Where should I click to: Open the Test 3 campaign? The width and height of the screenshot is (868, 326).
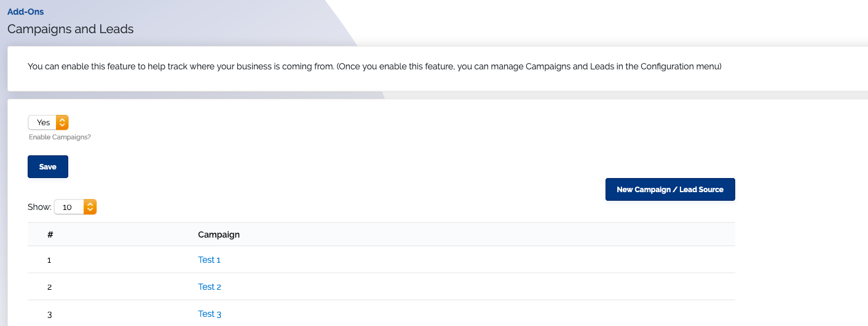[210, 314]
